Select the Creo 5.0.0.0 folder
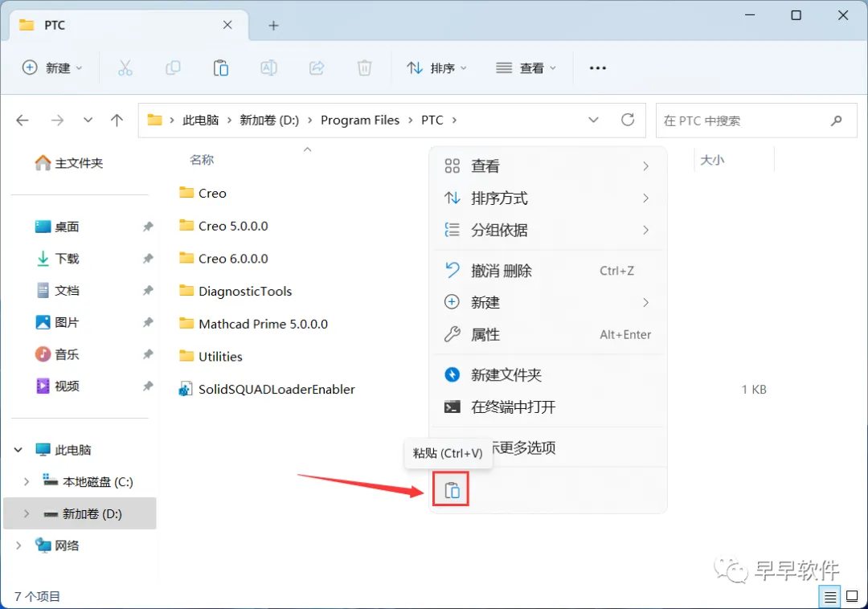Screen dimensions: 868x609 [x=224, y=227]
